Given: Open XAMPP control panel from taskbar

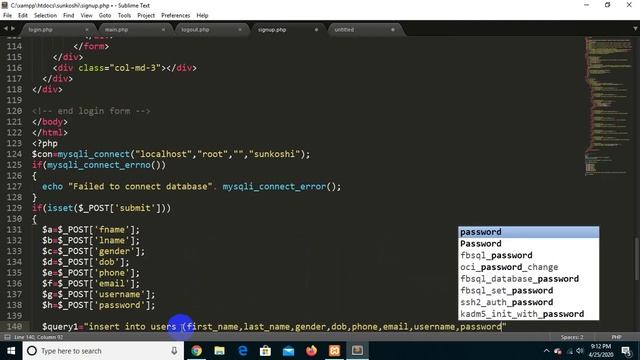Looking at the screenshot, I should 334,351.
